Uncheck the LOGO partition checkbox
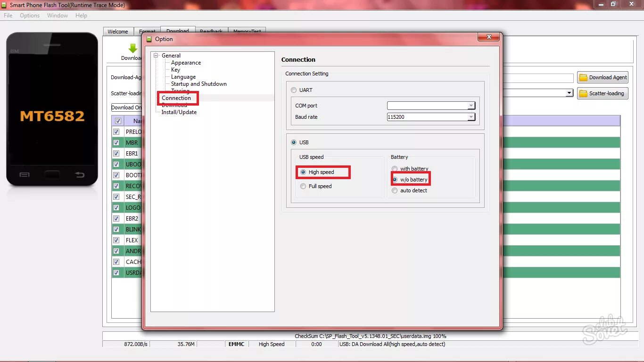The width and height of the screenshot is (644, 362). pyautogui.click(x=116, y=207)
